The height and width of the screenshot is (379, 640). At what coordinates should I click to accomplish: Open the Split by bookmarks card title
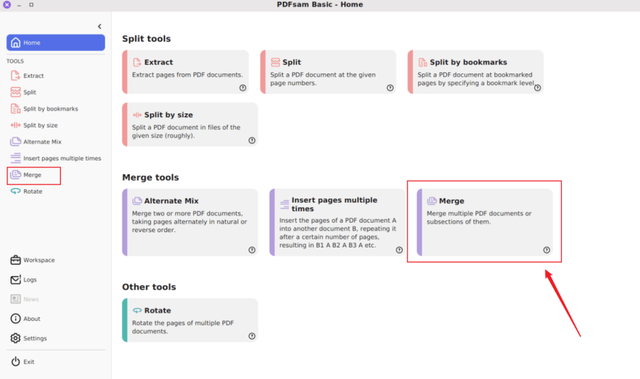tap(468, 62)
